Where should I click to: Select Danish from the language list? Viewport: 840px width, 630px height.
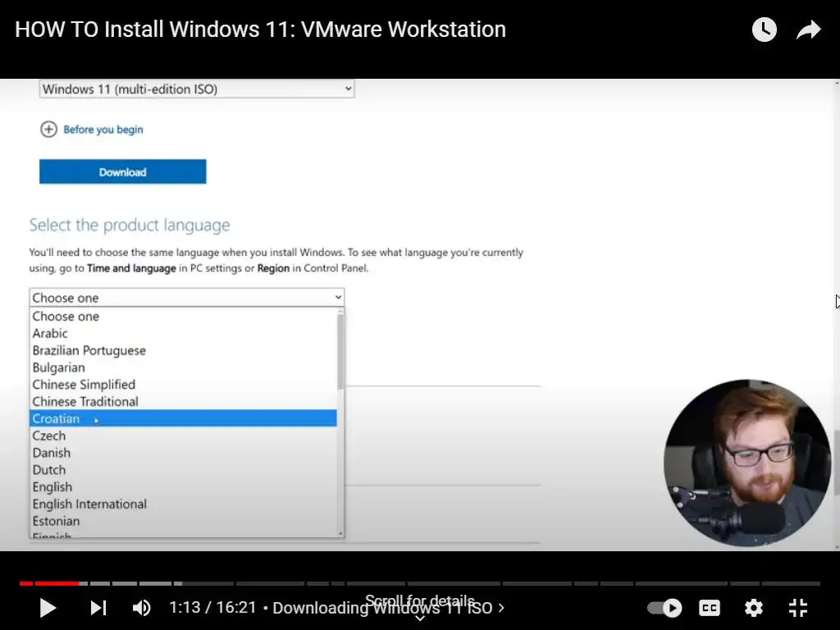click(183, 453)
